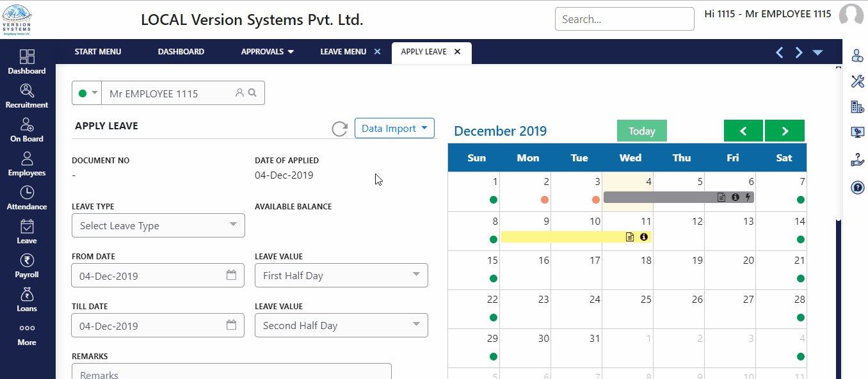Close the Apply Leave tab

457,52
